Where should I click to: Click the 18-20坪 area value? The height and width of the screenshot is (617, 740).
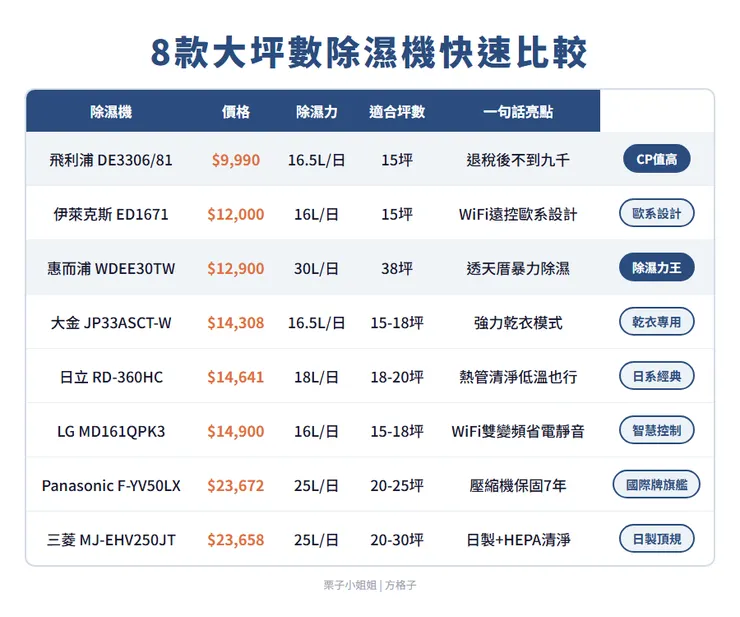tap(397, 377)
